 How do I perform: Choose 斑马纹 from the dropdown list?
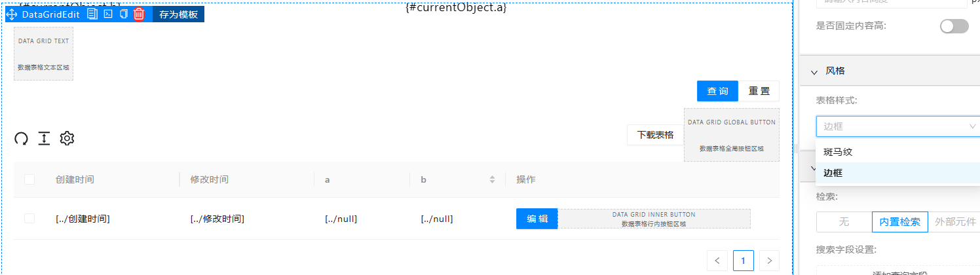(x=838, y=152)
